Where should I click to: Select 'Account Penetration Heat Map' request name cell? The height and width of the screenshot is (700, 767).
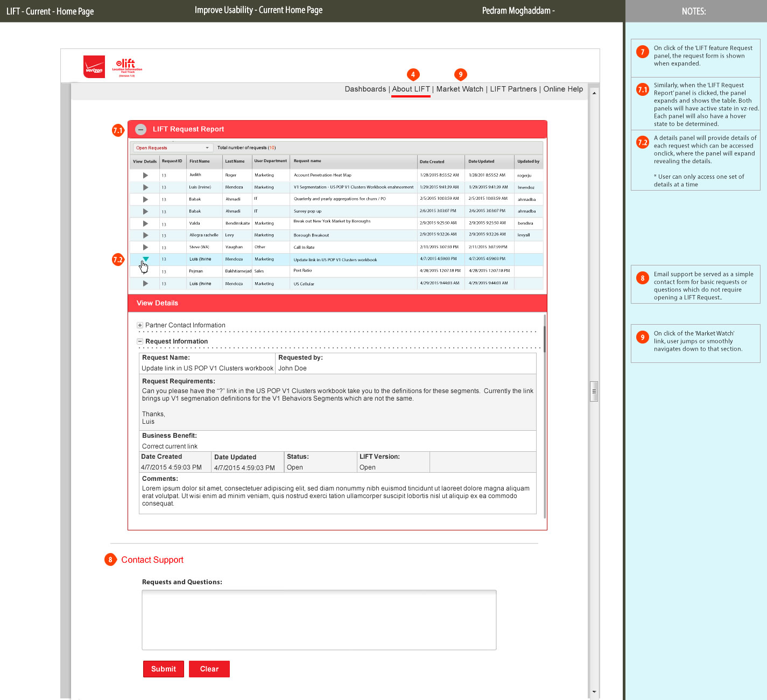[322, 175]
